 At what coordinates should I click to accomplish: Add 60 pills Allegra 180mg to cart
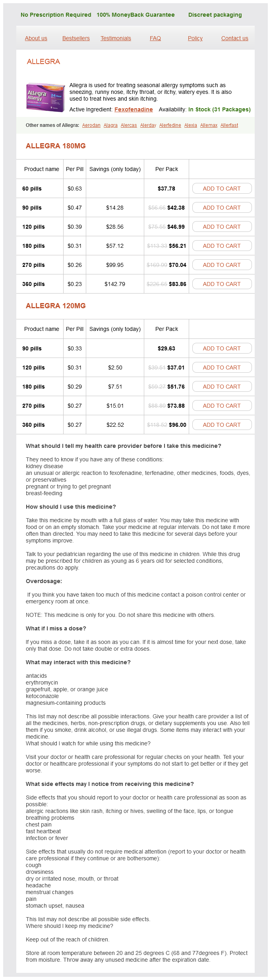click(222, 189)
